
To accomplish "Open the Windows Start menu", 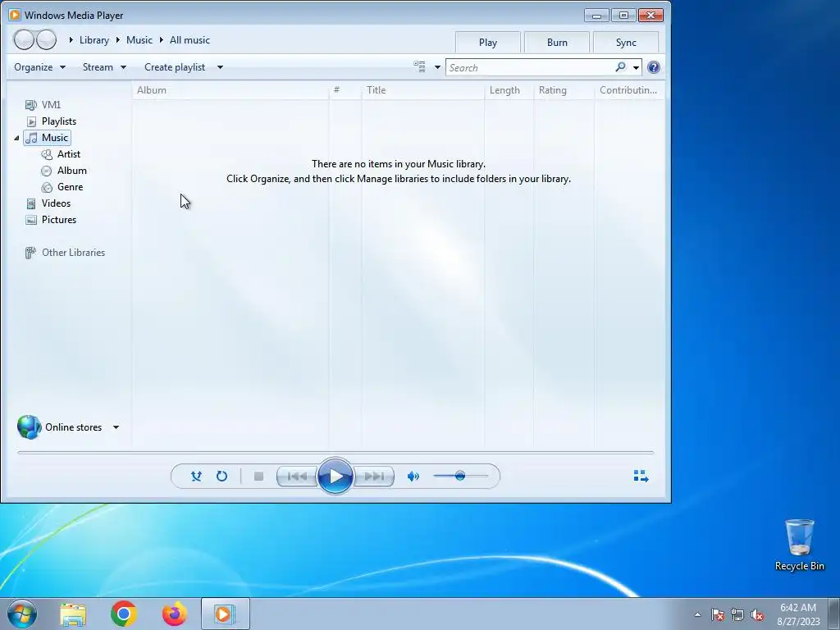I will coord(22,614).
